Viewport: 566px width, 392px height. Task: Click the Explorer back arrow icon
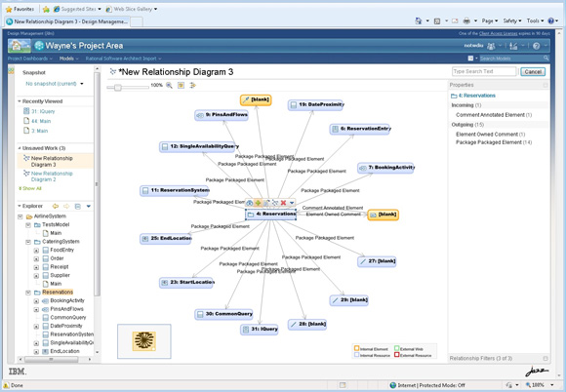coord(56,206)
